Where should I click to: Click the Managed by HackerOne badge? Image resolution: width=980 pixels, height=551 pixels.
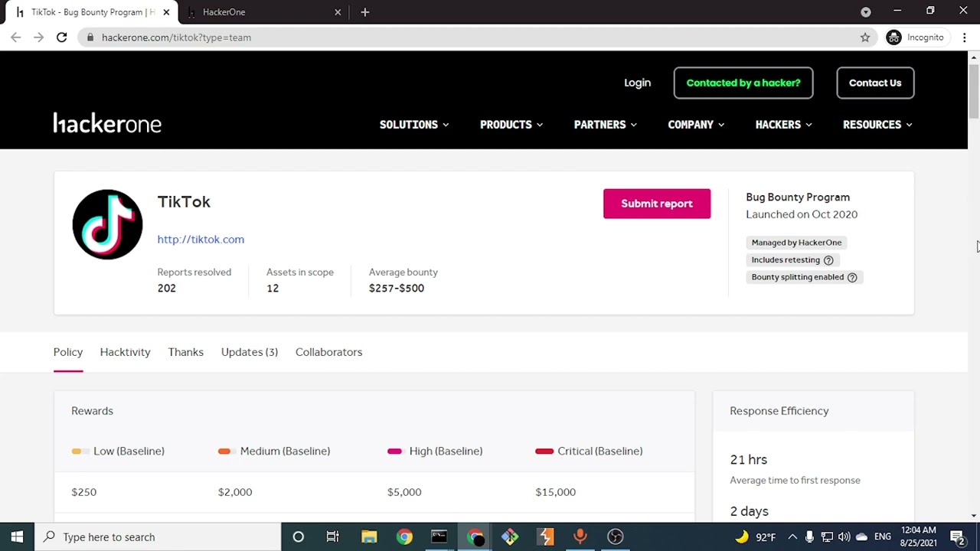(x=796, y=243)
